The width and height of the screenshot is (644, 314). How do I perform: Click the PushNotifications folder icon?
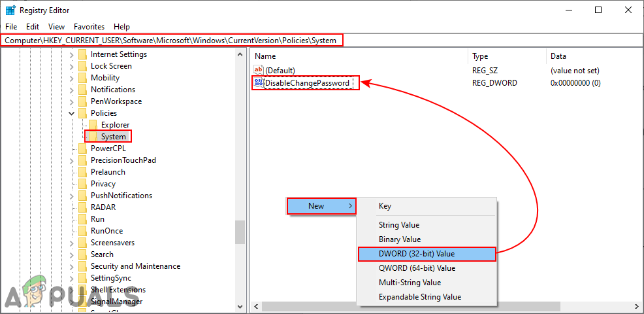pyautogui.click(x=82, y=196)
